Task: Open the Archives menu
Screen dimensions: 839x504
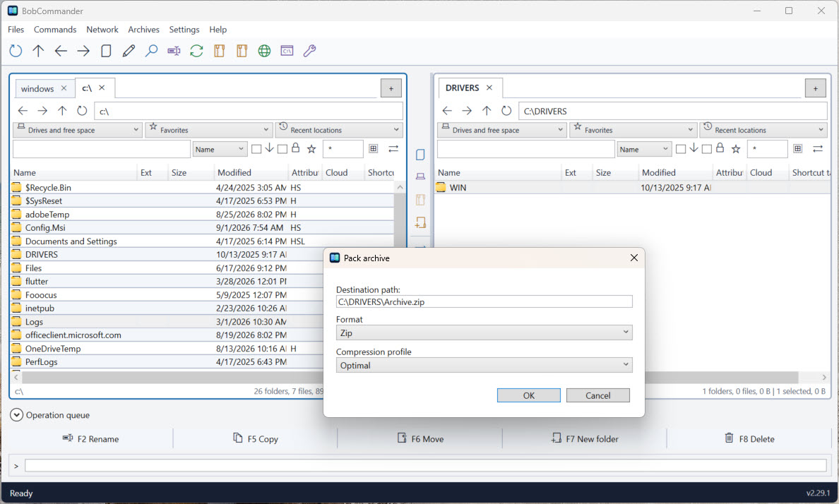Action: (143, 30)
